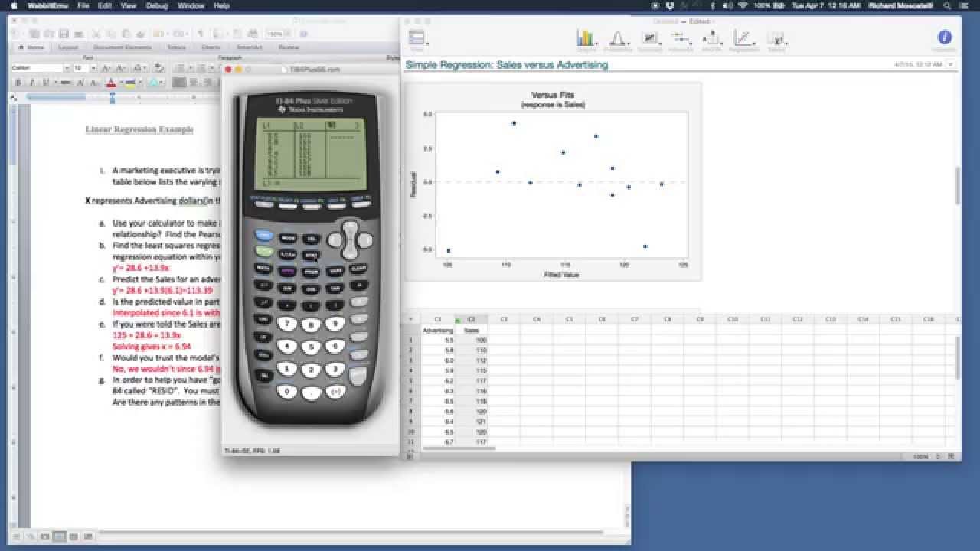This screenshot has height=551, width=980.
Task: Open the View dropdown in Minitab toolbar
Action: (x=417, y=39)
